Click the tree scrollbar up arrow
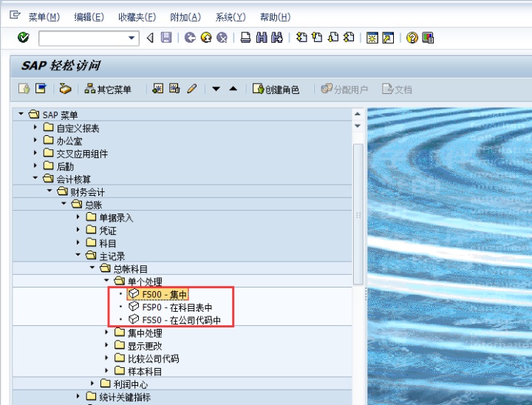This screenshot has height=405, width=532. click(358, 114)
